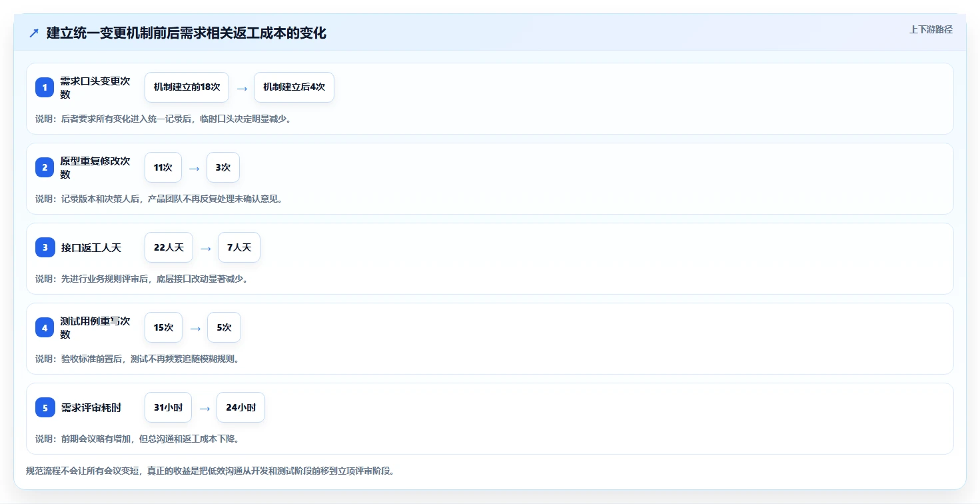Click the 22人天 value chip
The width and height of the screenshot is (980, 504).
click(169, 247)
